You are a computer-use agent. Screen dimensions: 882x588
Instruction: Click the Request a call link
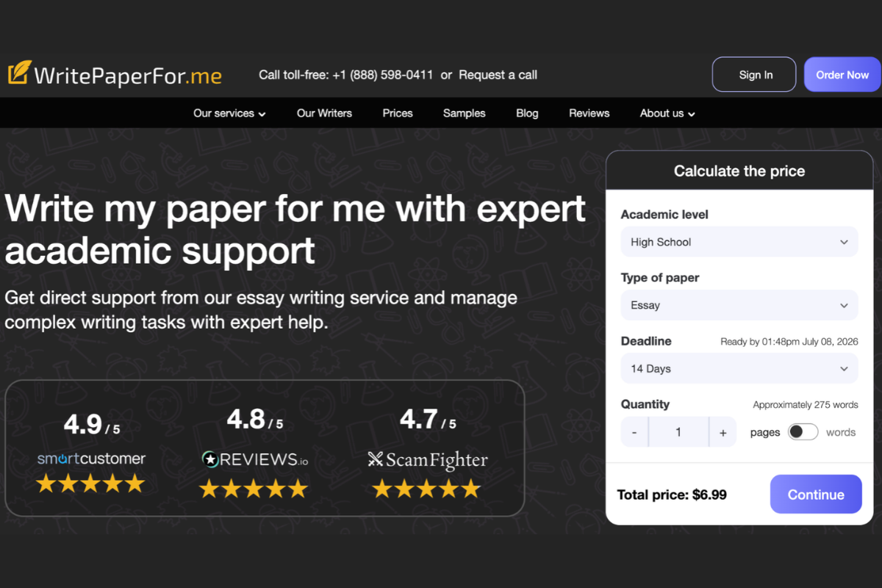[x=498, y=75]
